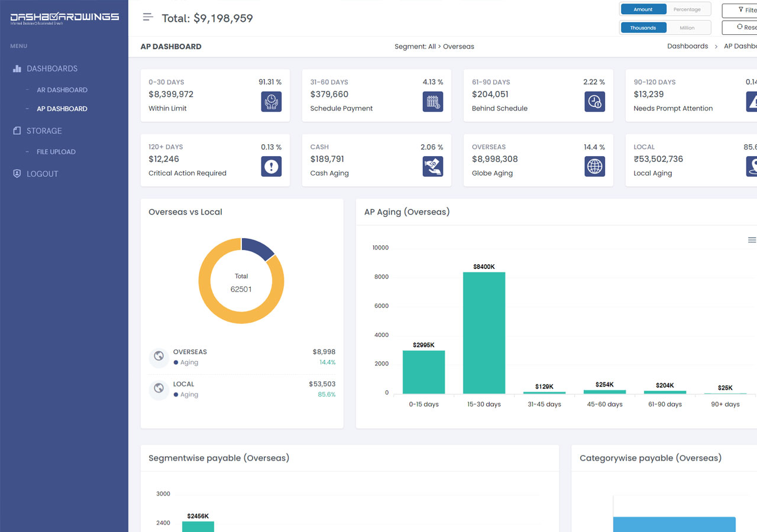Click the Needs Prompt Attention label
The width and height of the screenshot is (757, 532).
[673, 108]
